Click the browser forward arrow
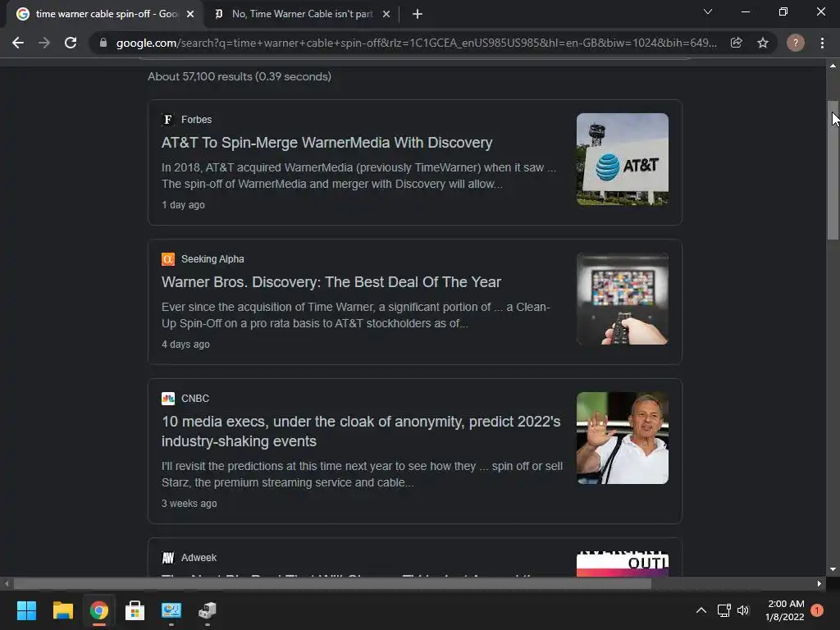This screenshot has height=630, width=840. [44, 43]
